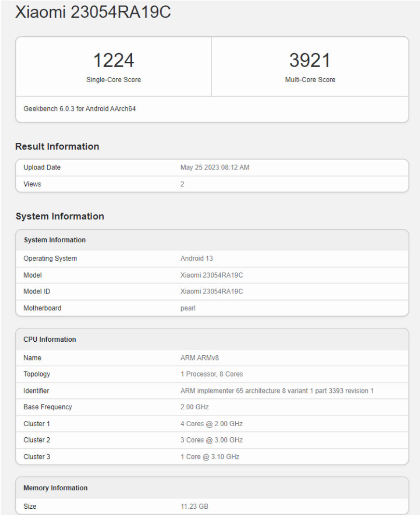Click the Single-Core Score label
Screen dimensions: 420x515
[x=113, y=80]
